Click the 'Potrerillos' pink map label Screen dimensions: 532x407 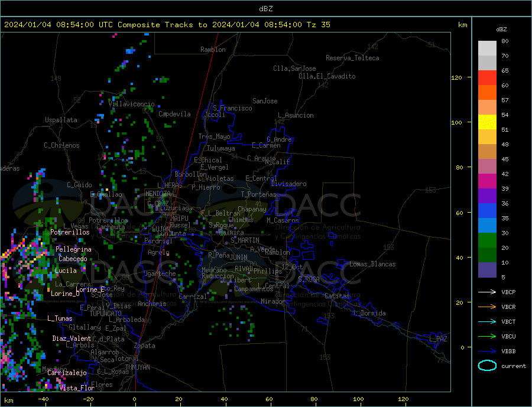70,232
